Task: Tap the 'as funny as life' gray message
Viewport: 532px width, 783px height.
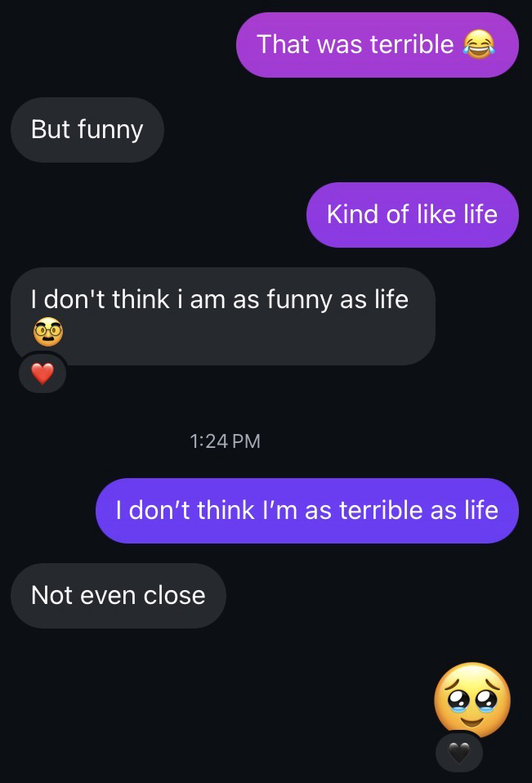Action: tap(222, 315)
